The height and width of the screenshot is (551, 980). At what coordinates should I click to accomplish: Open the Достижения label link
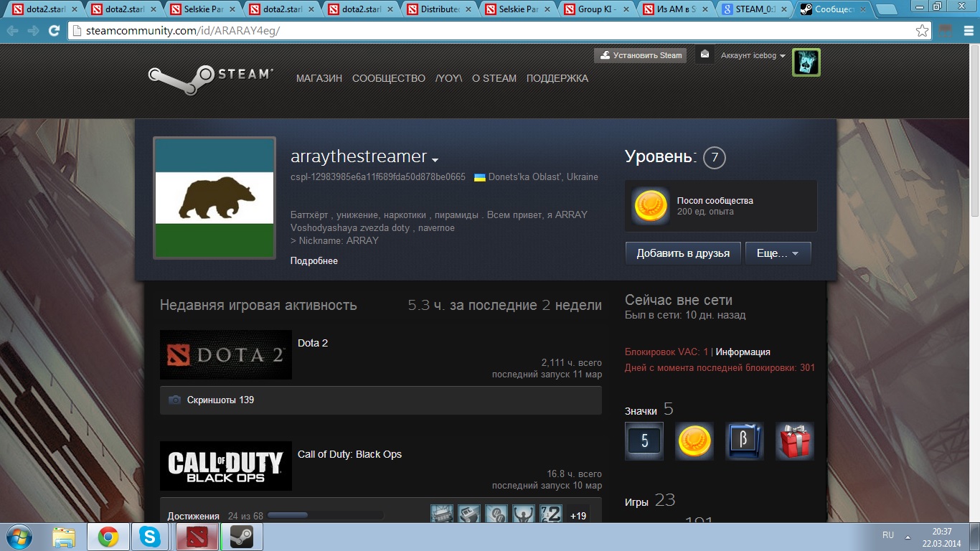tap(193, 516)
